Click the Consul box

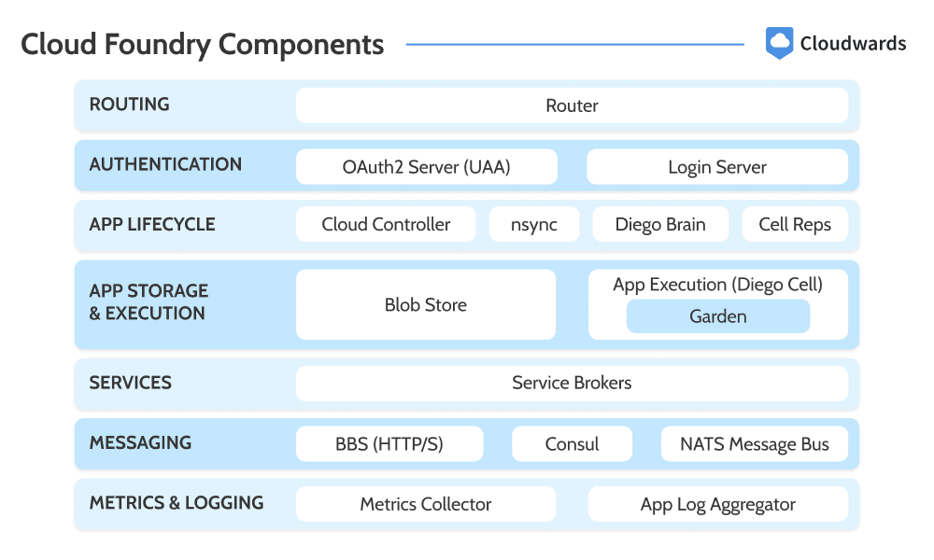tap(572, 444)
